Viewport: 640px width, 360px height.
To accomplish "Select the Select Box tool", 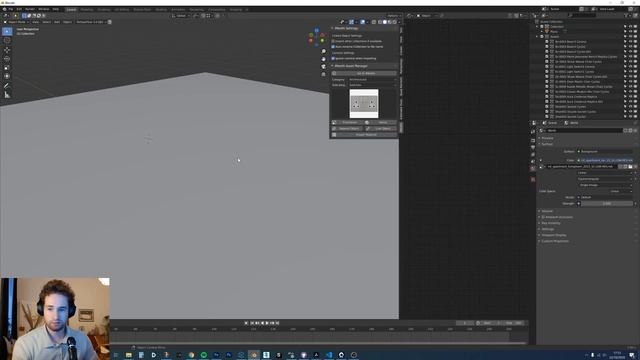I will coord(7,31).
